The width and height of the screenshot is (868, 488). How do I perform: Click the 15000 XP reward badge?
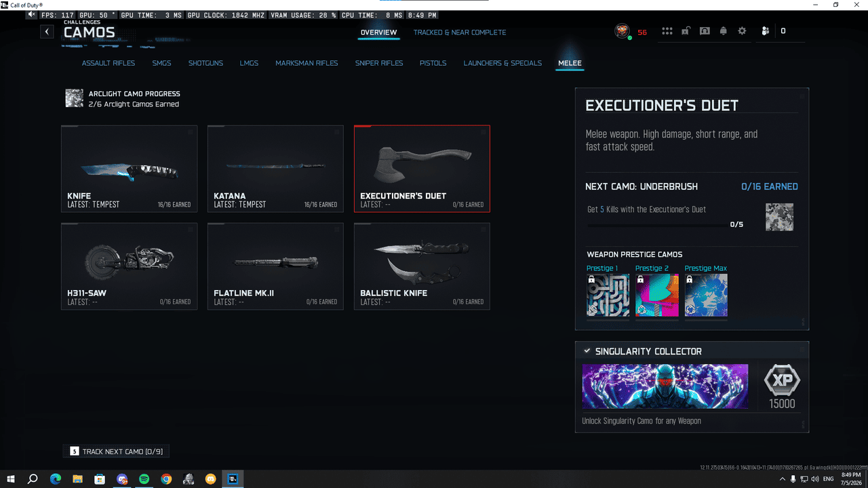[782, 388]
